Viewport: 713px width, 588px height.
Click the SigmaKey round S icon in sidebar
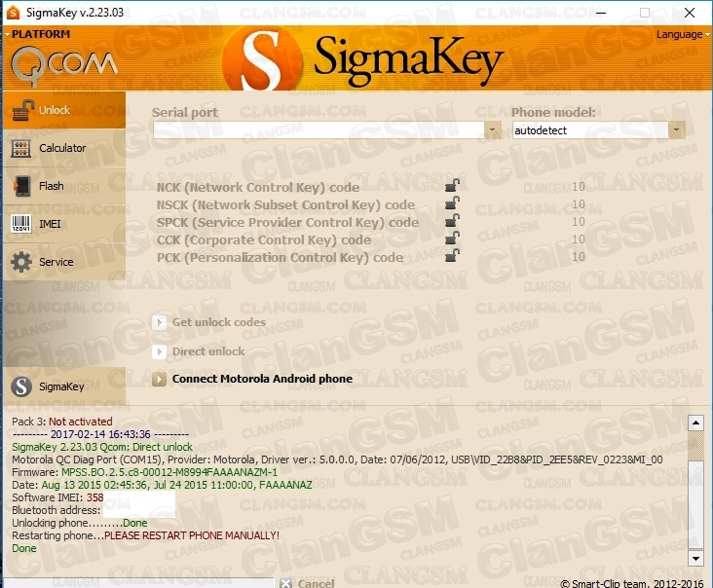coord(21,386)
